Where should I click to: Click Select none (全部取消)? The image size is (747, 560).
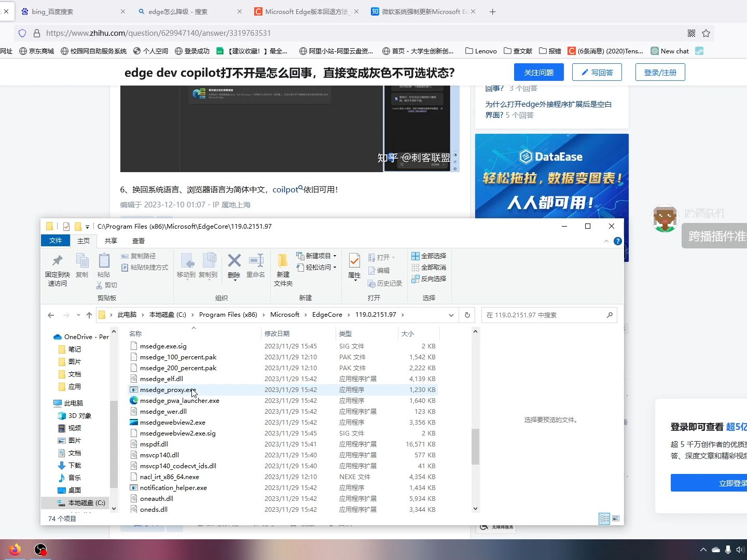point(429,268)
